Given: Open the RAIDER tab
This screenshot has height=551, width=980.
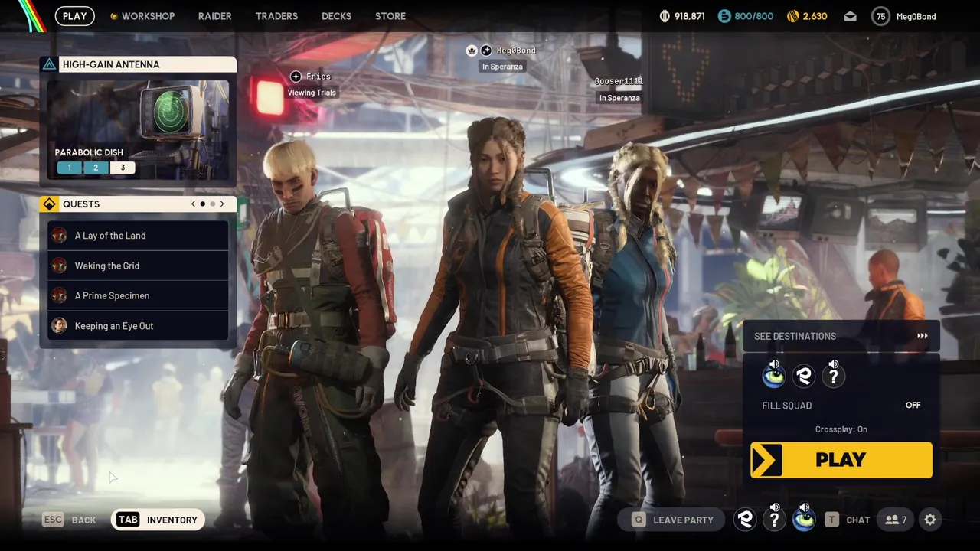Looking at the screenshot, I should (214, 16).
